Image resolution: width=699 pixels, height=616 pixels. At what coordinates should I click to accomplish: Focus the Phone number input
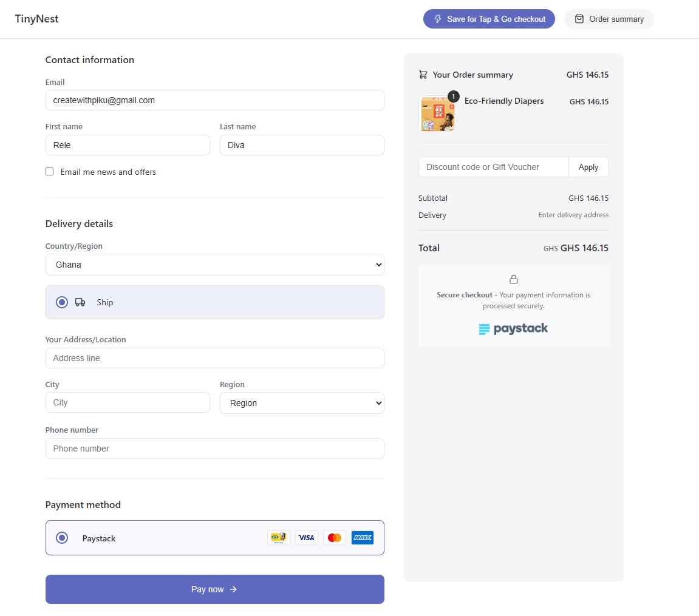click(x=215, y=448)
